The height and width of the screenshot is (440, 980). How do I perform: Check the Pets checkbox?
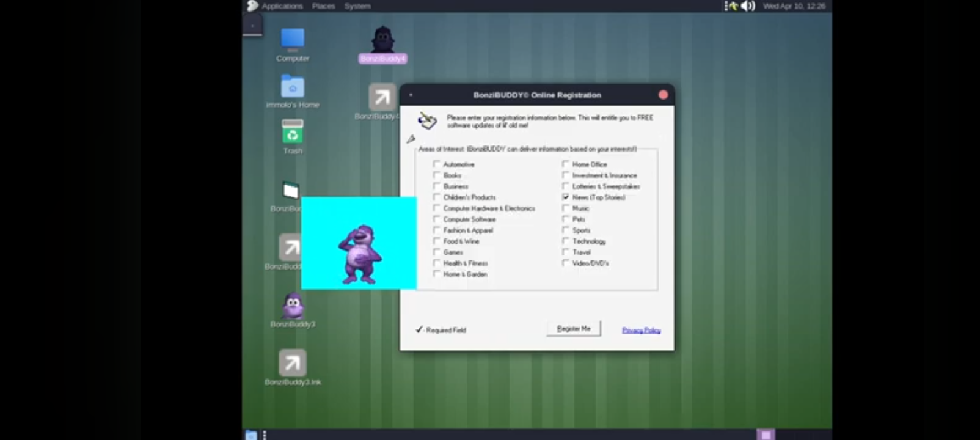click(x=566, y=219)
